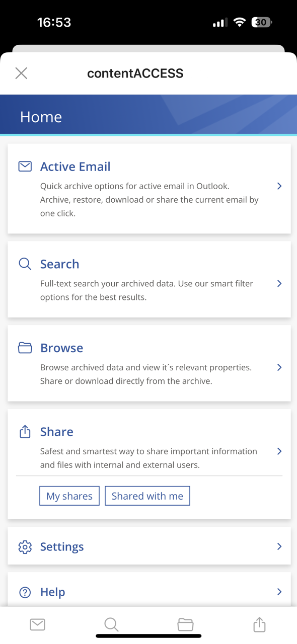Tap the battery indicator in the status bar

(x=261, y=22)
